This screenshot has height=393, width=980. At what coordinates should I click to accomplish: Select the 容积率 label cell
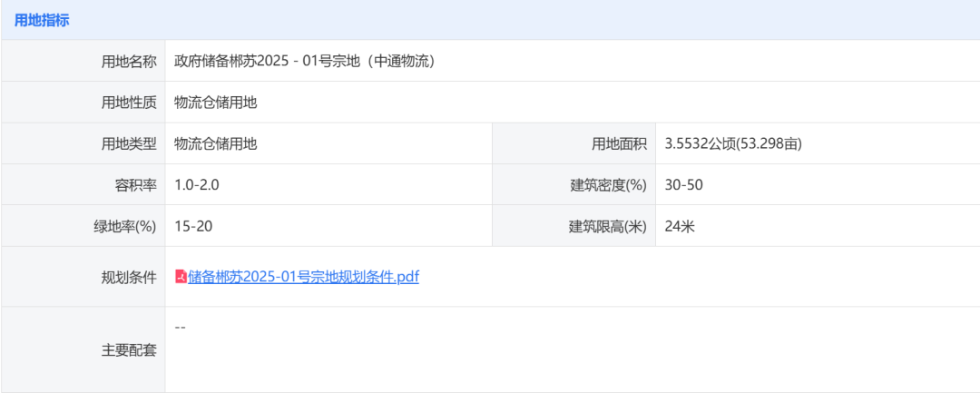[138, 185]
